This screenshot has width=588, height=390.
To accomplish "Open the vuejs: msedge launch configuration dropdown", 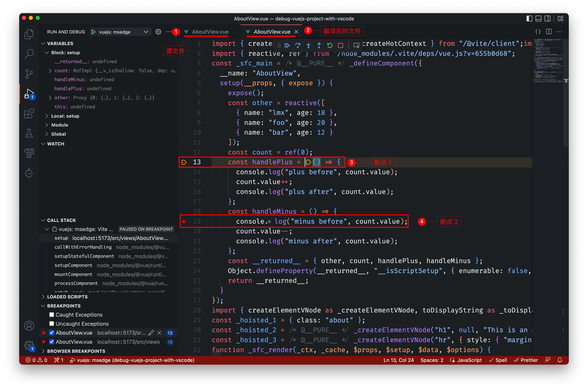I will 124,32.
